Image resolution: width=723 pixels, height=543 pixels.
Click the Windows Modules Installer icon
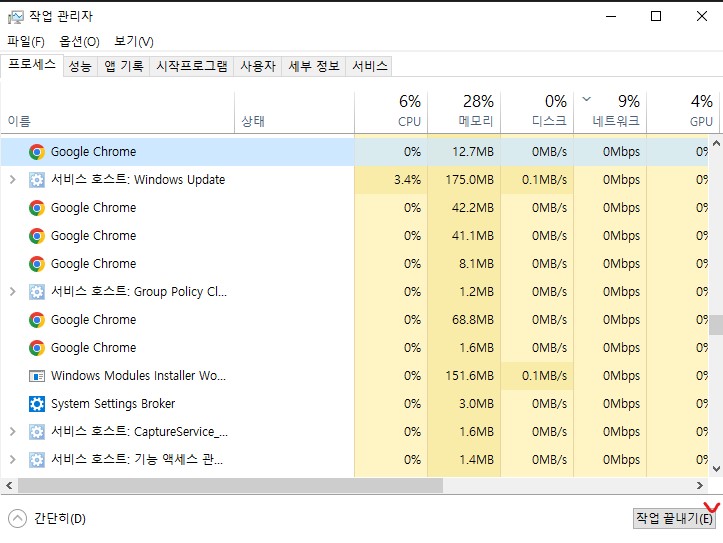coord(36,376)
